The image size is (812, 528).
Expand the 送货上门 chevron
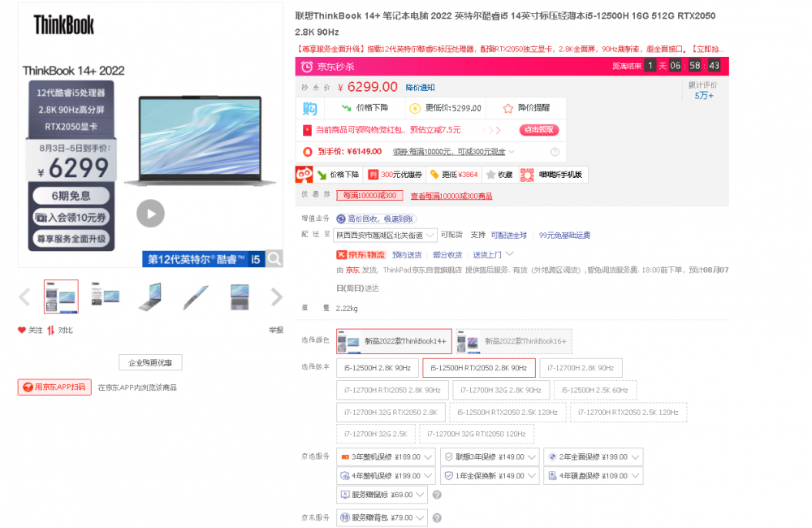tap(510, 254)
